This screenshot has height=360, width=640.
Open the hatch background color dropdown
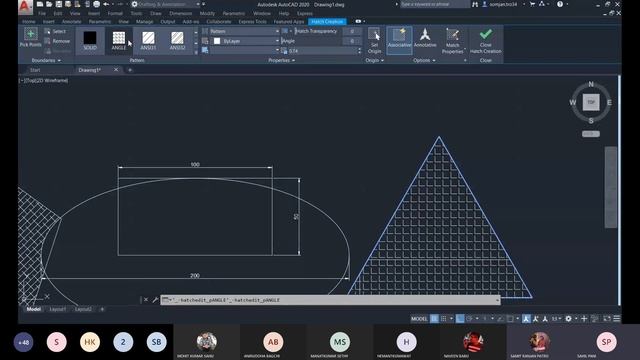[x=244, y=51]
